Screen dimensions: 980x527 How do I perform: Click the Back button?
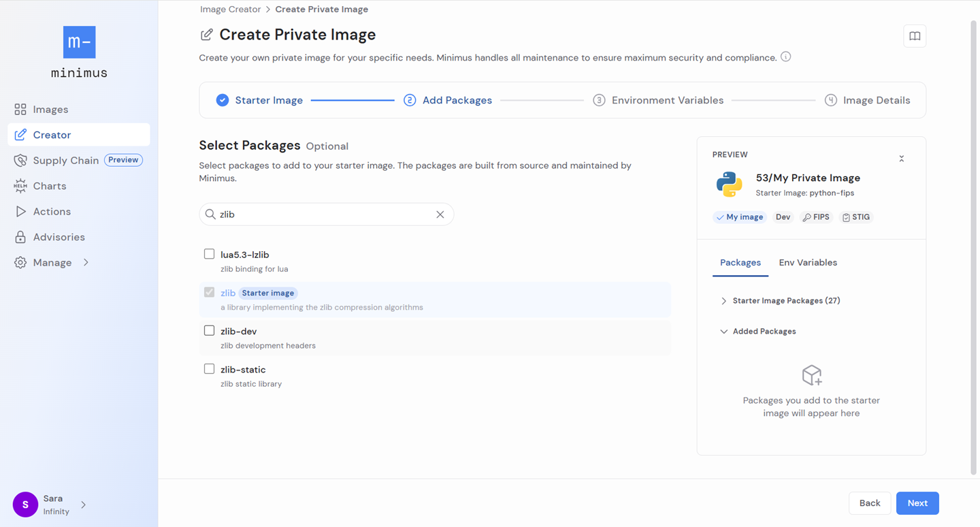(x=870, y=503)
